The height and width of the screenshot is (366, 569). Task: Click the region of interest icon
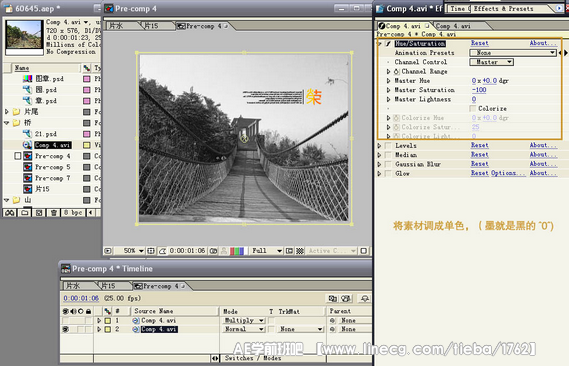coord(289,251)
